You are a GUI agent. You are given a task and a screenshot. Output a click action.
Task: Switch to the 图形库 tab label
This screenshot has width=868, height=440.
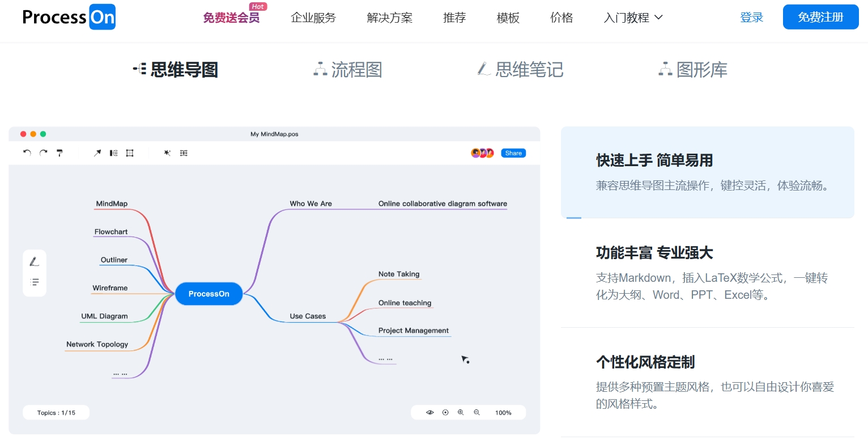click(702, 70)
